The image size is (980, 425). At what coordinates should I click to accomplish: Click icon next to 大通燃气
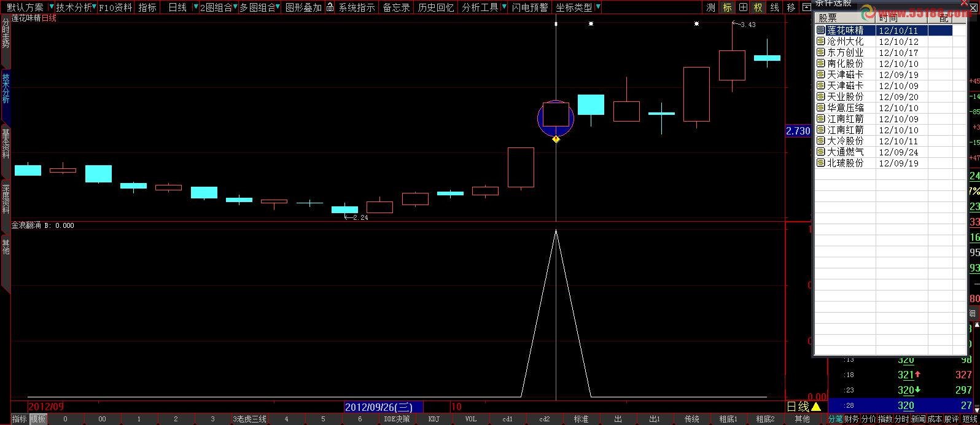[x=820, y=152]
